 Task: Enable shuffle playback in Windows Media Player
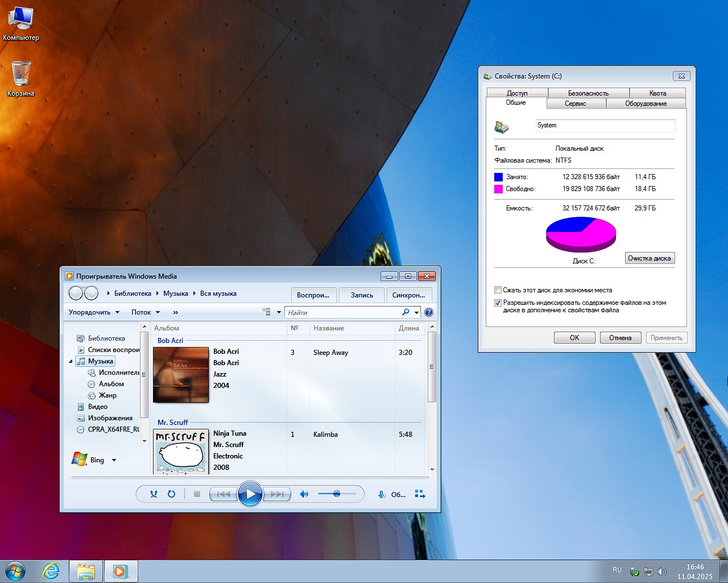click(x=153, y=494)
